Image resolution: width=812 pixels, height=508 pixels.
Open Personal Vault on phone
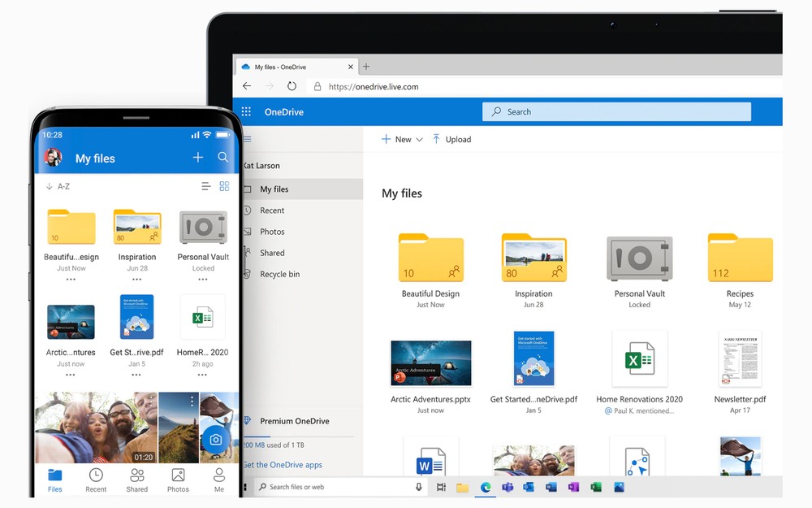203,227
